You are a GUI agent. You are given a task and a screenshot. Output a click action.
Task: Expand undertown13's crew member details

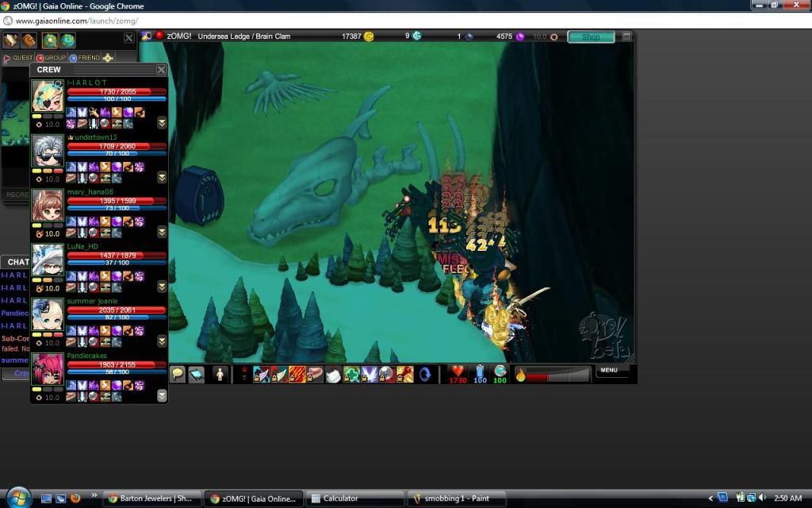(162, 177)
